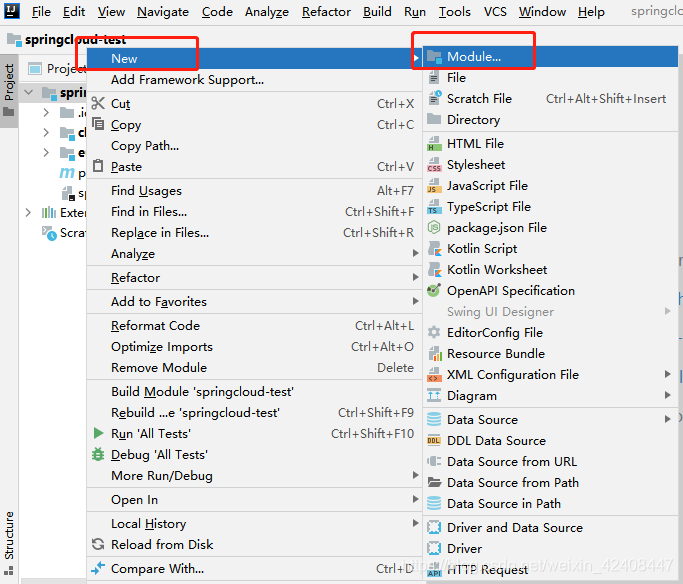Screen dimensions: 683x584
Task: Click the XML Configuration File icon
Action: pyautogui.click(x=434, y=375)
